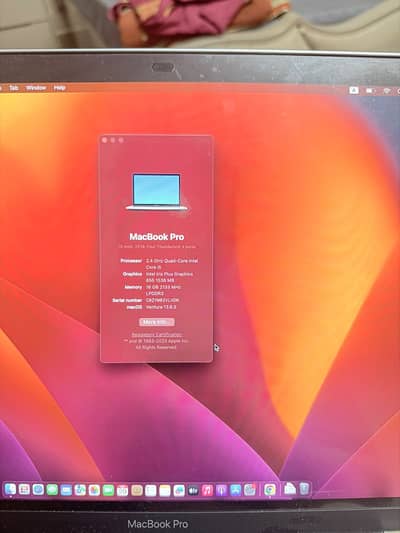Click the input source icon in menu bar

tap(354, 90)
